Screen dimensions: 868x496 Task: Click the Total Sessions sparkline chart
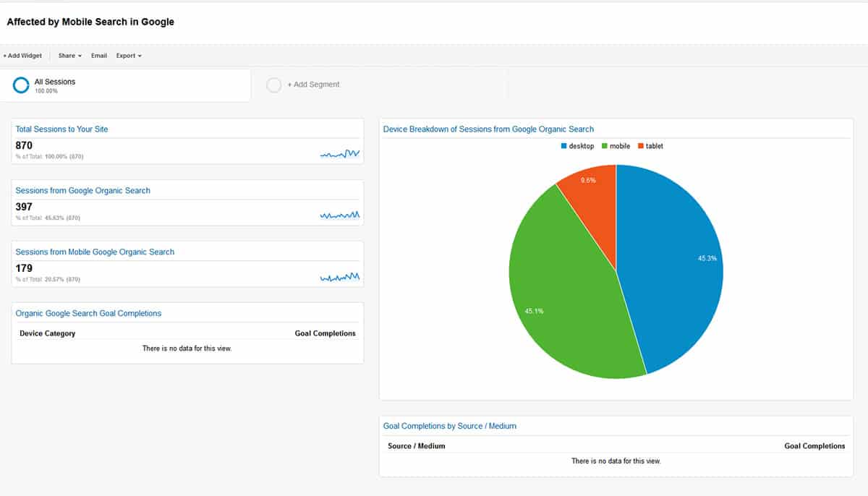pos(340,153)
